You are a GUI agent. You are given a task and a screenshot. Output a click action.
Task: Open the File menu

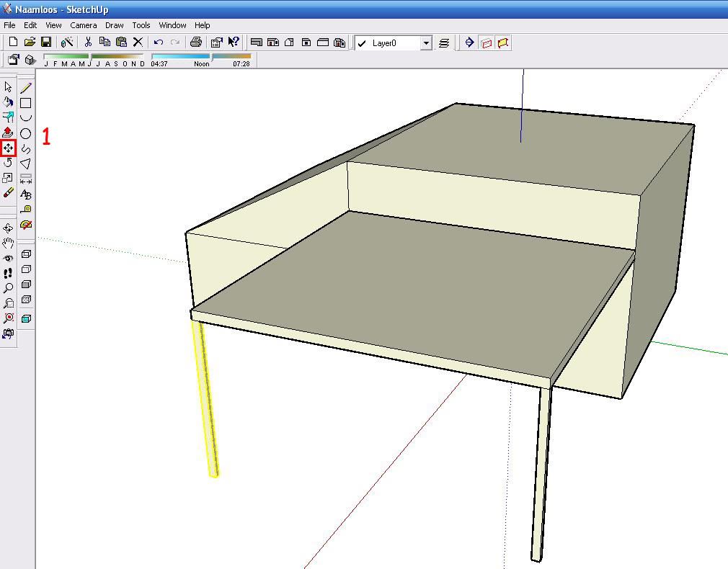point(9,25)
